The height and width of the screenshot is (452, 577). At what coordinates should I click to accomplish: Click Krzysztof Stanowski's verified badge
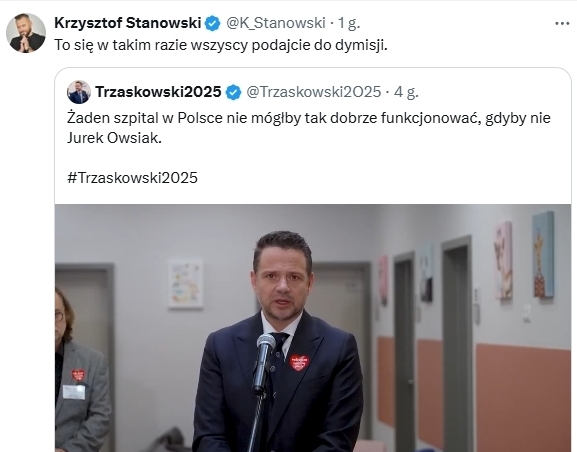coord(212,23)
